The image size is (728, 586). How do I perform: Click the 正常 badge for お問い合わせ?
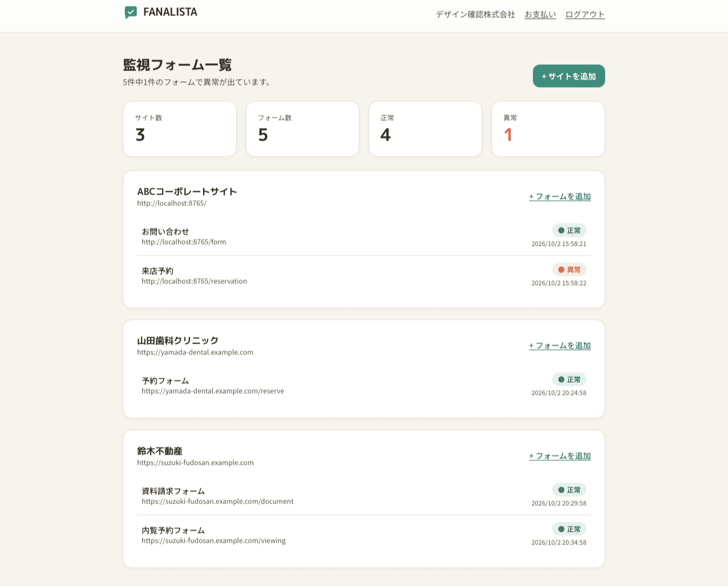tap(569, 230)
